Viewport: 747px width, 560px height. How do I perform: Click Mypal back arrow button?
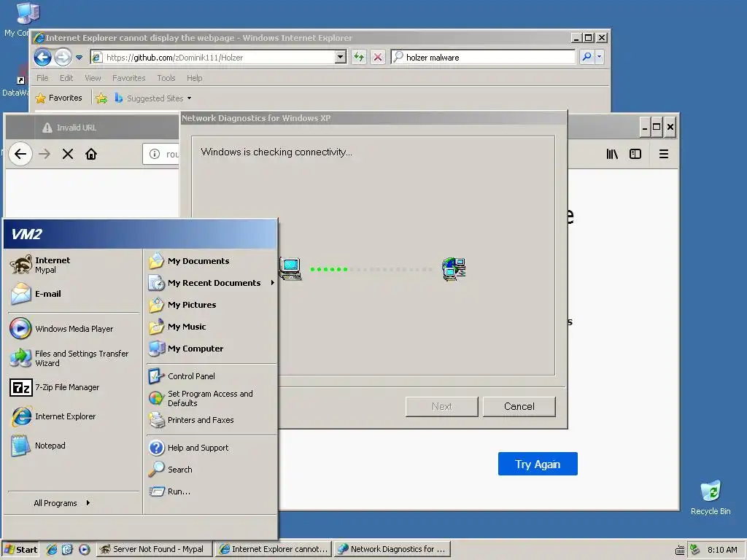[20, 154]
